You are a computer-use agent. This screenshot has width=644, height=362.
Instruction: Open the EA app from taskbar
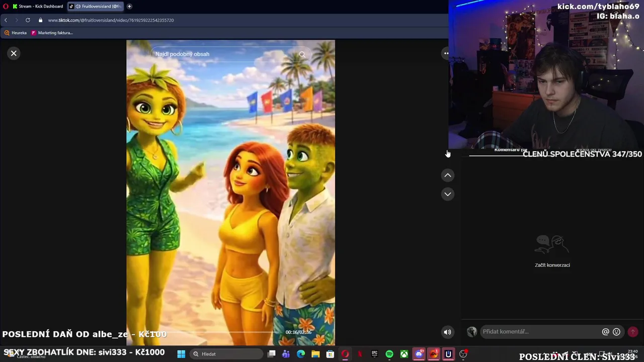click(434, 354)
